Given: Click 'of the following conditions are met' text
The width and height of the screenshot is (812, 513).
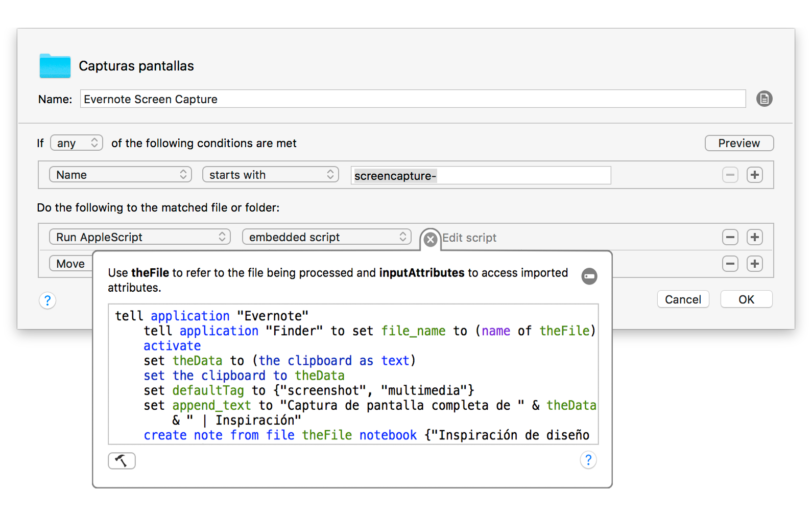Looking at the screenshot, I should click(x=204, y=143).
